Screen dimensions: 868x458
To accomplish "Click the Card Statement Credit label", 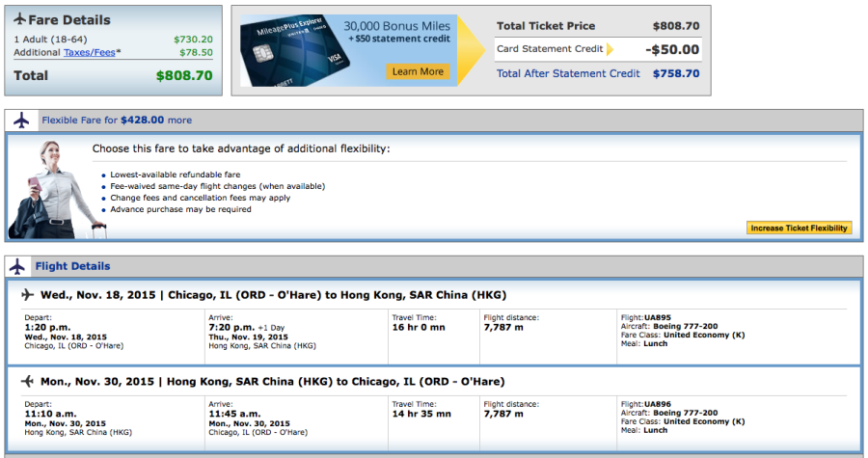I will point(549,49).
